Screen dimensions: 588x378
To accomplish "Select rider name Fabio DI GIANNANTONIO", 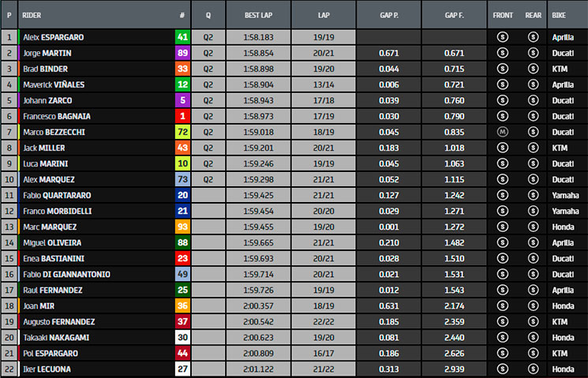I will pyautogui.click(x=67, y=275).
